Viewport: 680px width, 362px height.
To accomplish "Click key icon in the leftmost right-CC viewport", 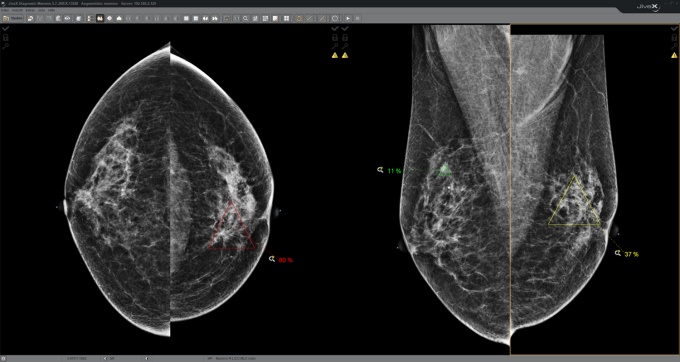I will [6, 46].
